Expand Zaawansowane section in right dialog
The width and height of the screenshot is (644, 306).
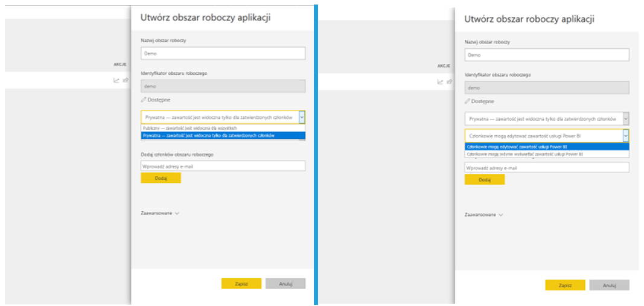(483, 214)
